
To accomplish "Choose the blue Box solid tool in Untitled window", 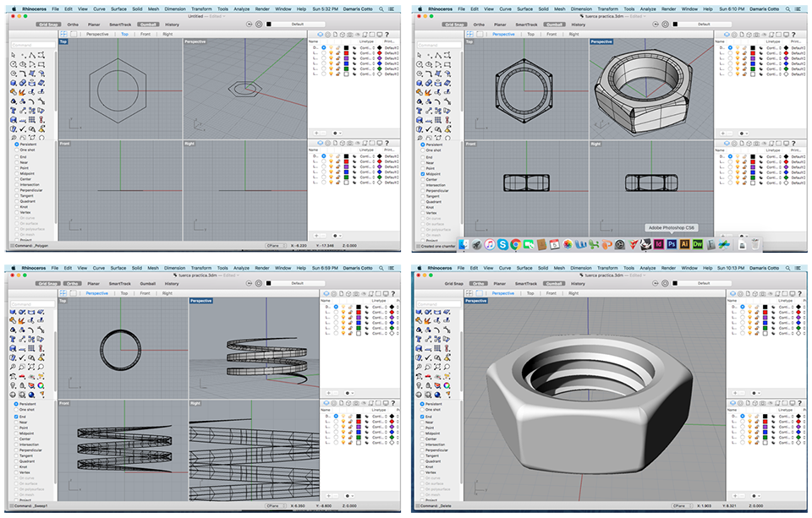I will coord(14,83).
